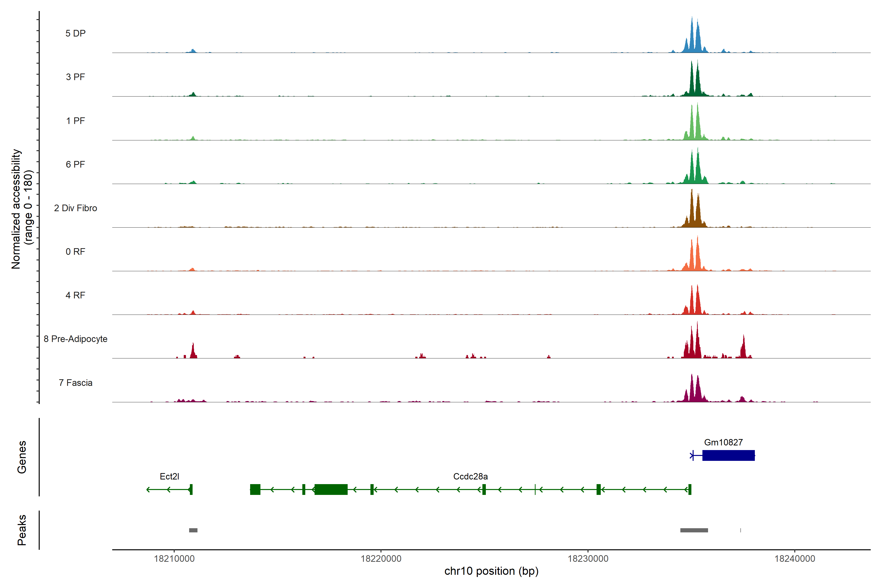
Task: Click the 2 Div Fibro label
Action: click(x=75, y=208)
